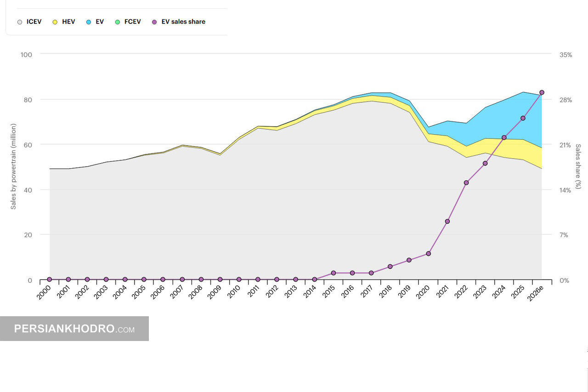The height and width of the screenshot is (392, 588).
Task: Click the EV sales share point for 2022
Action: tap(466, 182)
